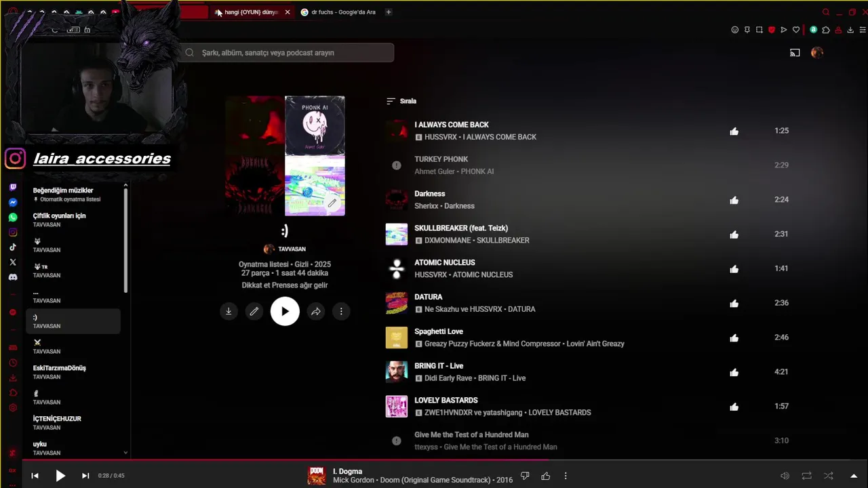
Task: Dislike the playing track I. Dogma
Action: click(524, 476)
